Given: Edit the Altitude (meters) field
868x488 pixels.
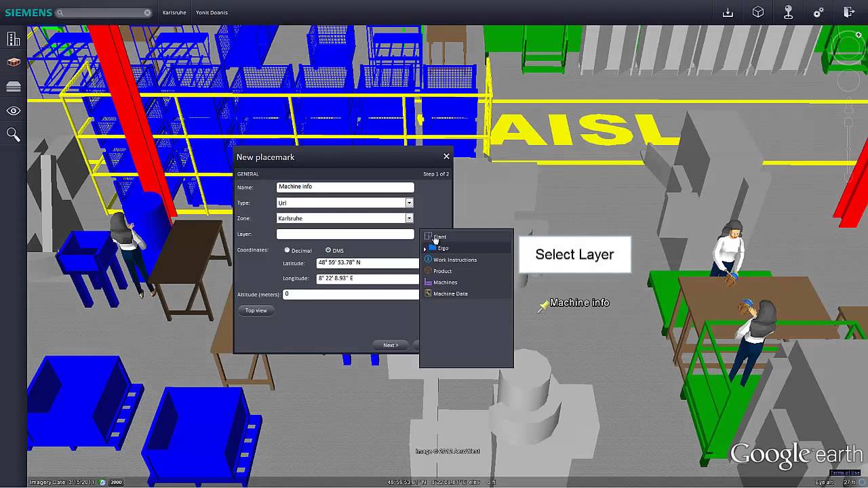Looking at the screenshot, I should [x=351, y=294].
